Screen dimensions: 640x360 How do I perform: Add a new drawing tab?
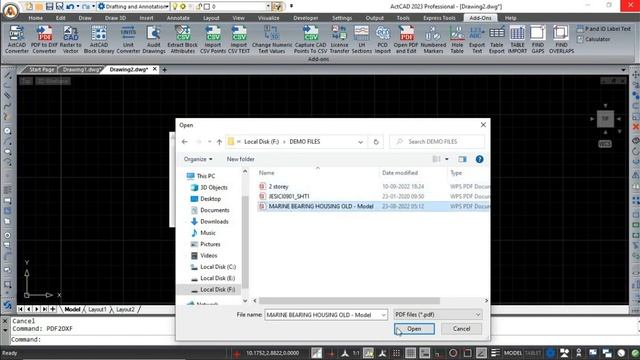point(164,70)
